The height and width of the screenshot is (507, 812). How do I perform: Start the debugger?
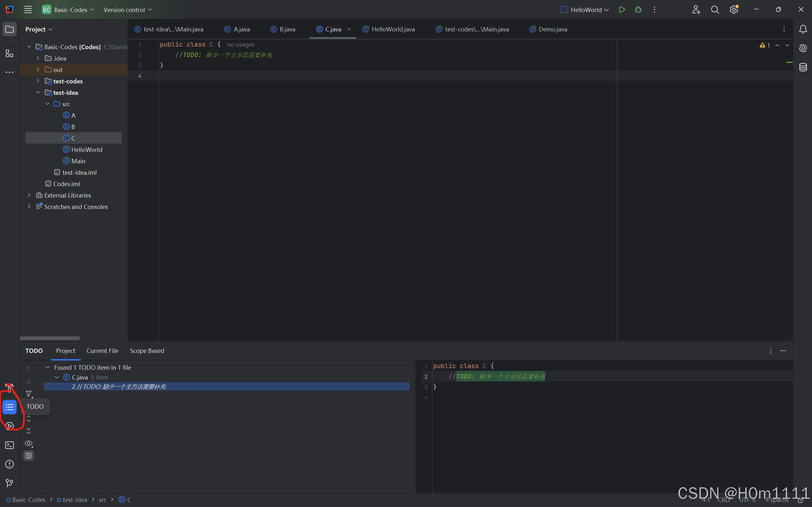638,10
